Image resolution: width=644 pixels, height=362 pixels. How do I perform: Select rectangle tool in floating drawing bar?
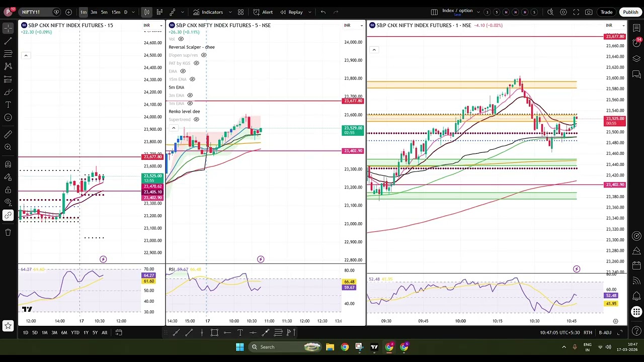click(214, 332)
